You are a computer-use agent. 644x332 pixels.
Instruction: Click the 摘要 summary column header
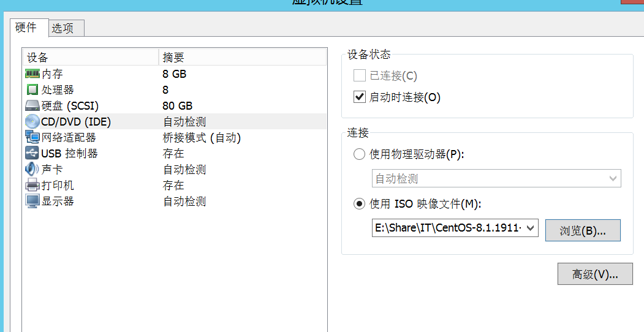pos(242,58)
